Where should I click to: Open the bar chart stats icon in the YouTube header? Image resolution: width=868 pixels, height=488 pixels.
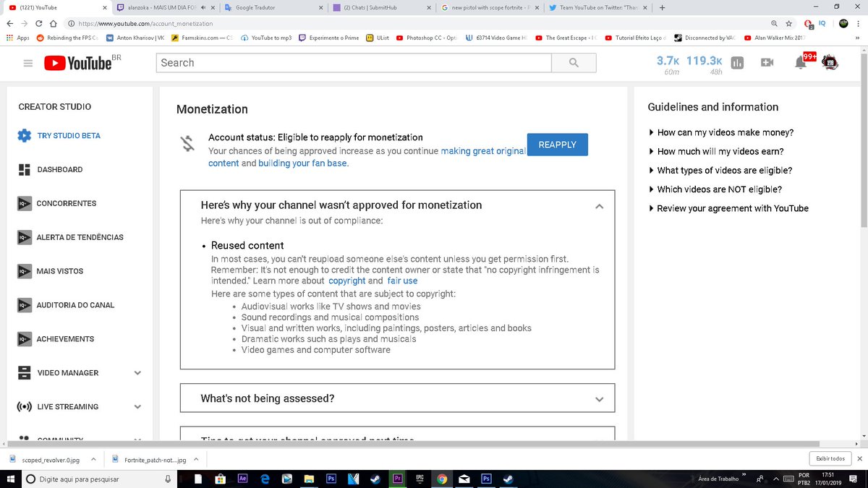tap(737, 63)
